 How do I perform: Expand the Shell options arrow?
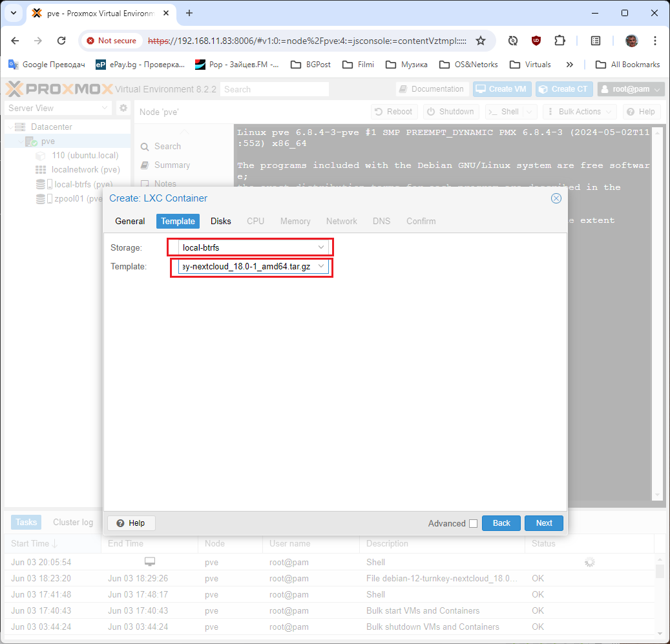pyautogui.click(x=530, y=112)
